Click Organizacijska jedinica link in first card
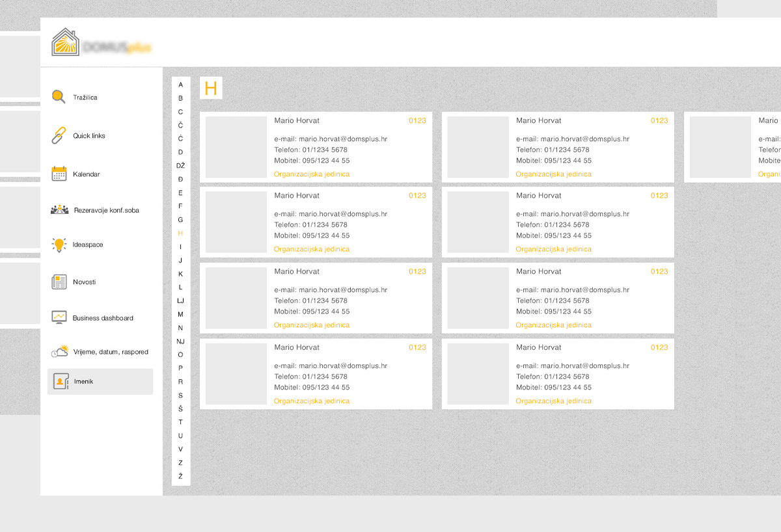 312,174
